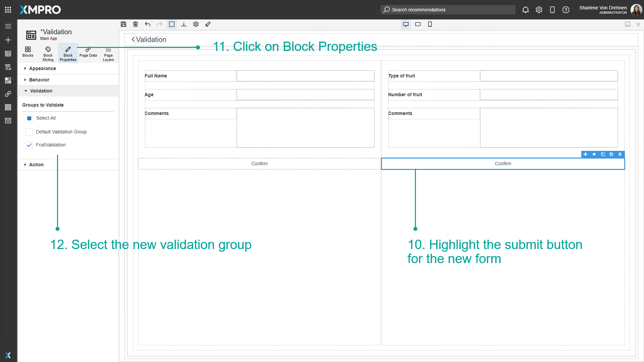Duplicate the selected block via copy icon
The height and width of the screenshot is (362, 644).
pos(603,154)
